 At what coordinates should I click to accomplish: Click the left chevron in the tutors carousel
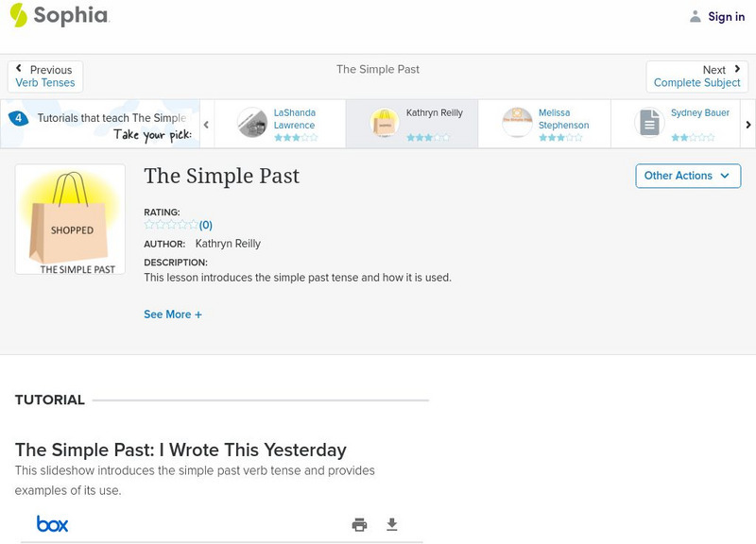[206, 123]
